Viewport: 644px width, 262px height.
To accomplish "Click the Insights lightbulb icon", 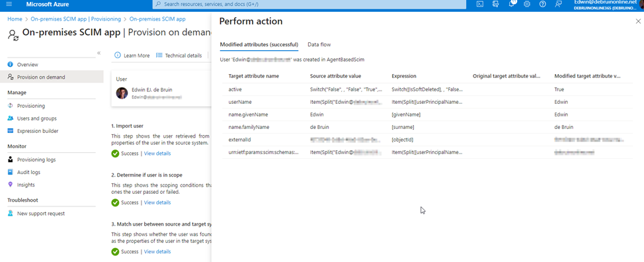I will (x=11, y=185).
